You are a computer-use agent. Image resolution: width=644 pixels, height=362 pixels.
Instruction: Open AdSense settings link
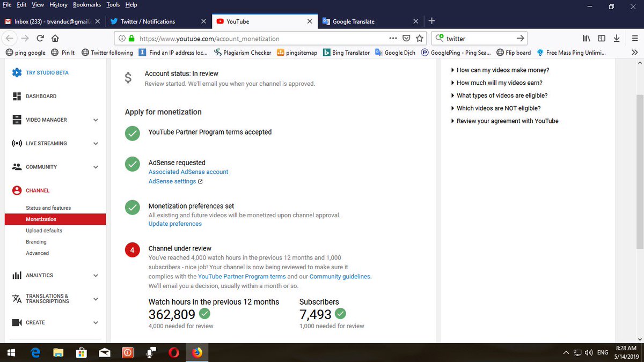(x=172, y=182)
